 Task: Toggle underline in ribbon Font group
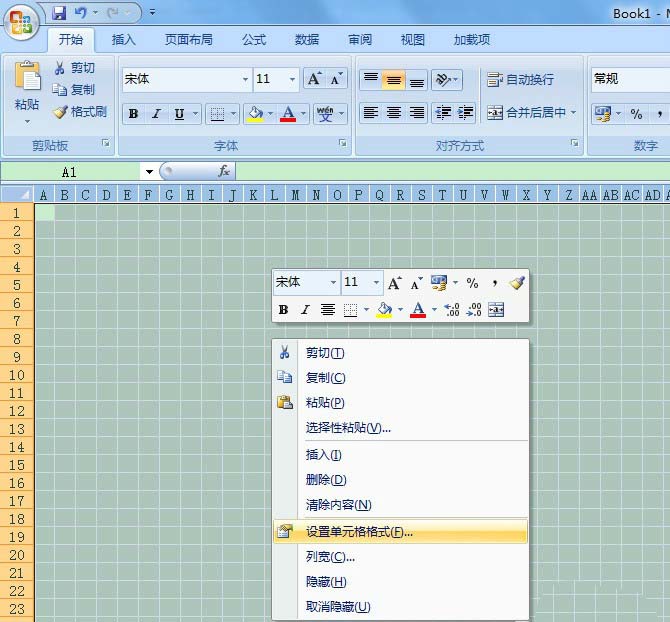[x=179, y=114]
